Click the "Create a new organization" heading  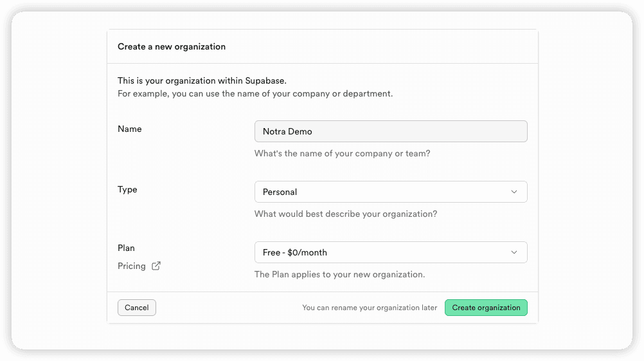[172, 46]
